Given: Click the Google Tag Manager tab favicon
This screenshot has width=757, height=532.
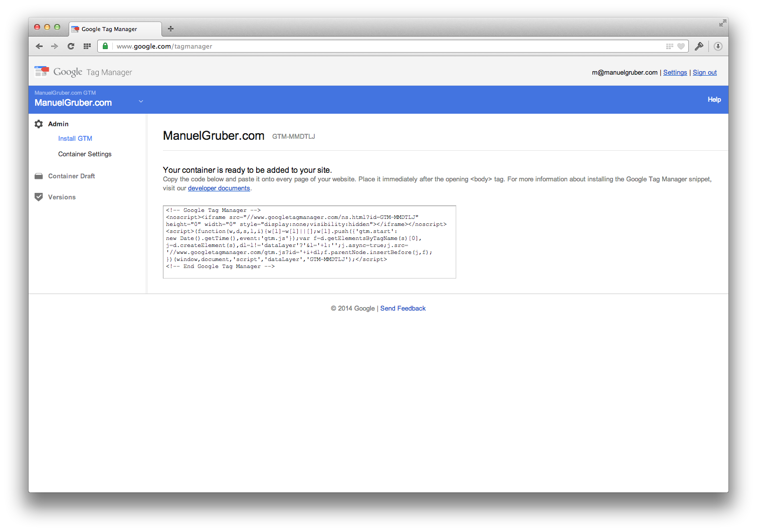Looking at the screenshot, I should point(75,29).
